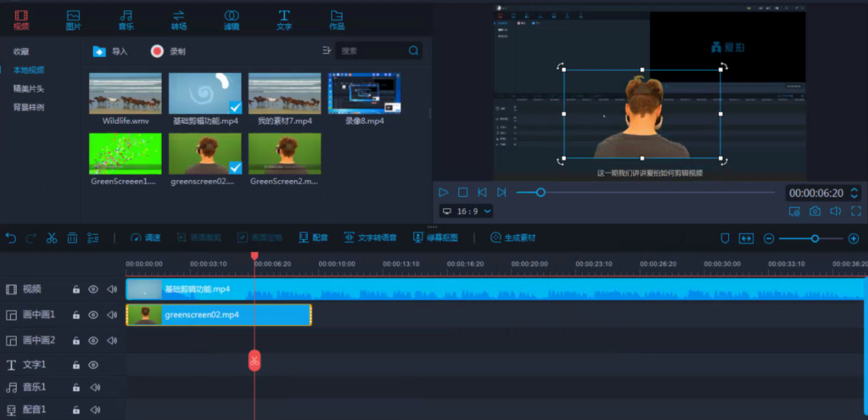The height and width of the screenshot is (420, 868).
Task: Click the undo arrow icon
Action: click(11, 238)
